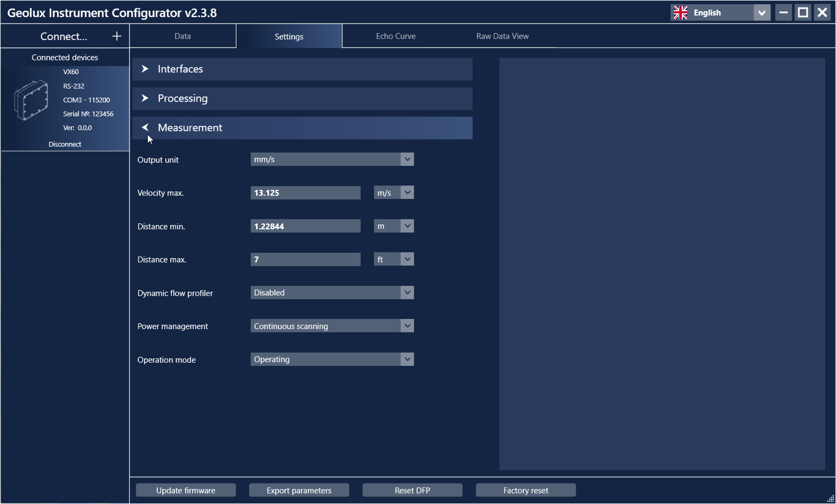Open Distance max. ft unit dropdown

407,259
